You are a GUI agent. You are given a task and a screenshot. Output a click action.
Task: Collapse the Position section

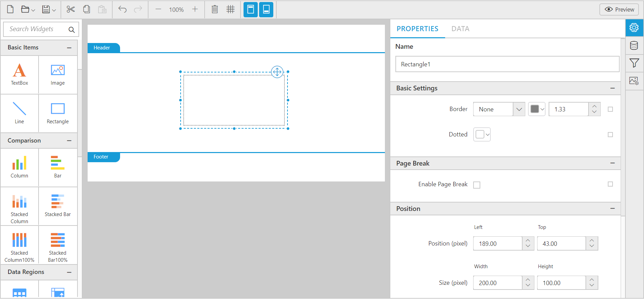[613, 209]
